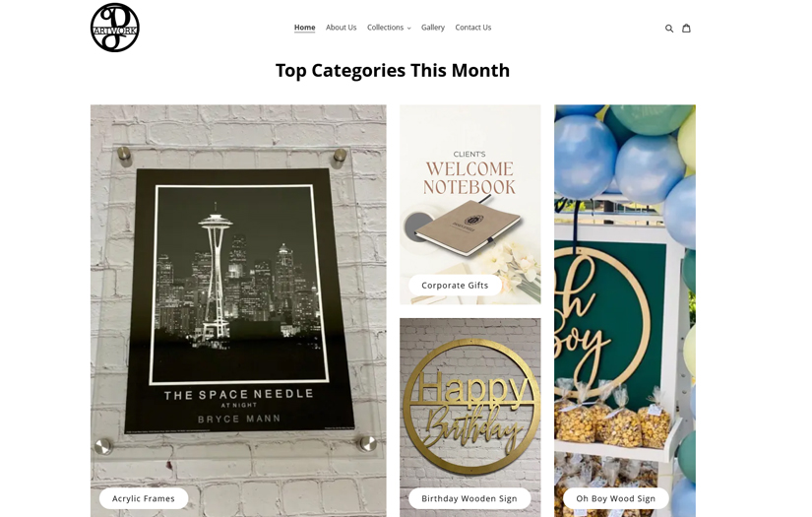Open the About Us page

click(x=341, y=28)
